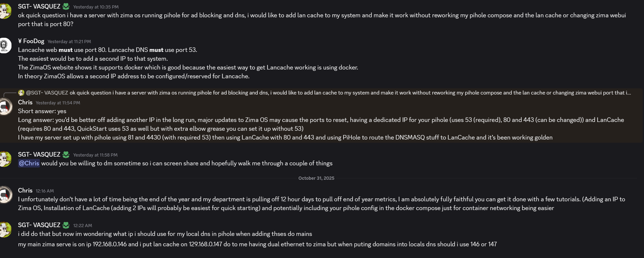
Task: Click the Chris username at 11:54 PM
Action: click(x=25, y=102)
